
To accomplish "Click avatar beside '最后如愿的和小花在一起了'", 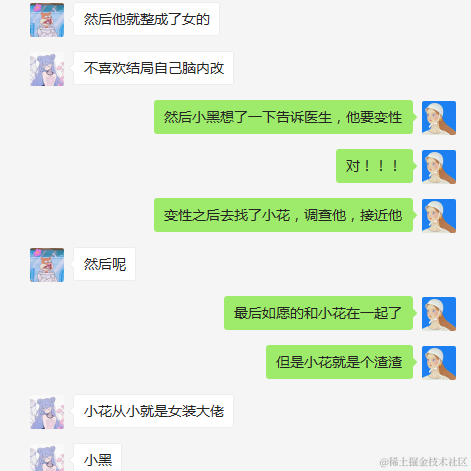I will 439,314.
